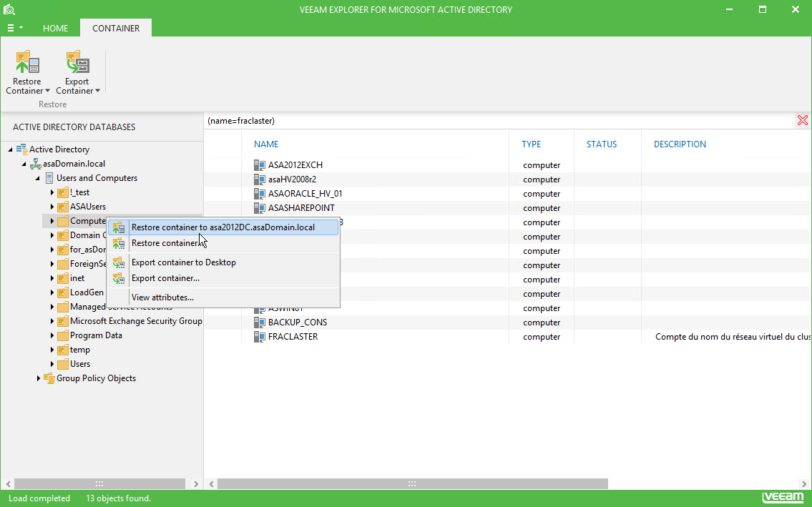
Task: Click the asaDomain.local domain icon
Action: tap(36, 164)
